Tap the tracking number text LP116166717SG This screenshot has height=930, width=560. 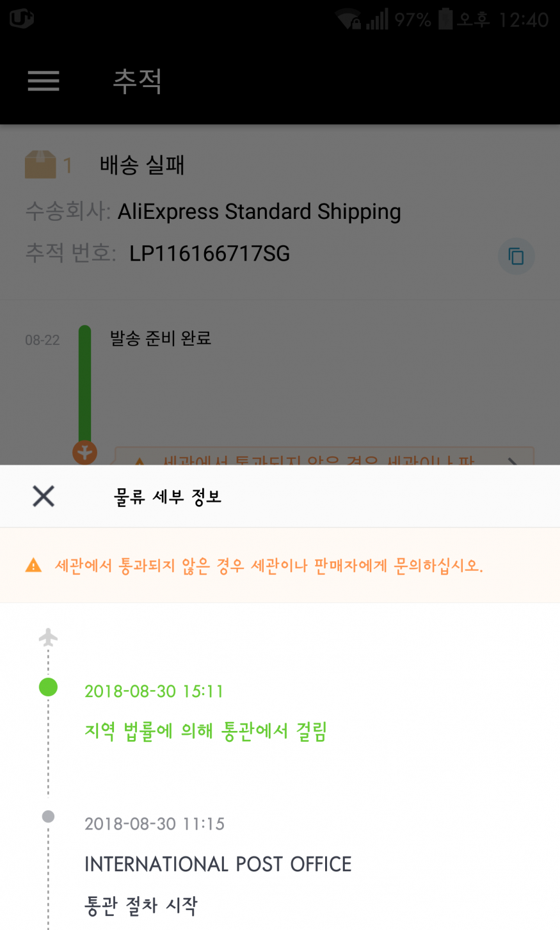click(x=209, y=253)
